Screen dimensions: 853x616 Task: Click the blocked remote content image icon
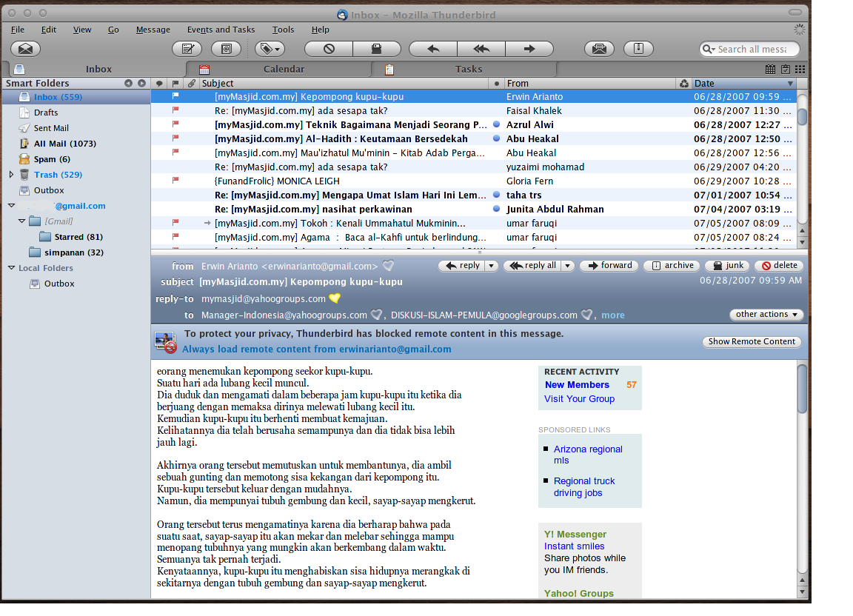[x=165, y=342]
